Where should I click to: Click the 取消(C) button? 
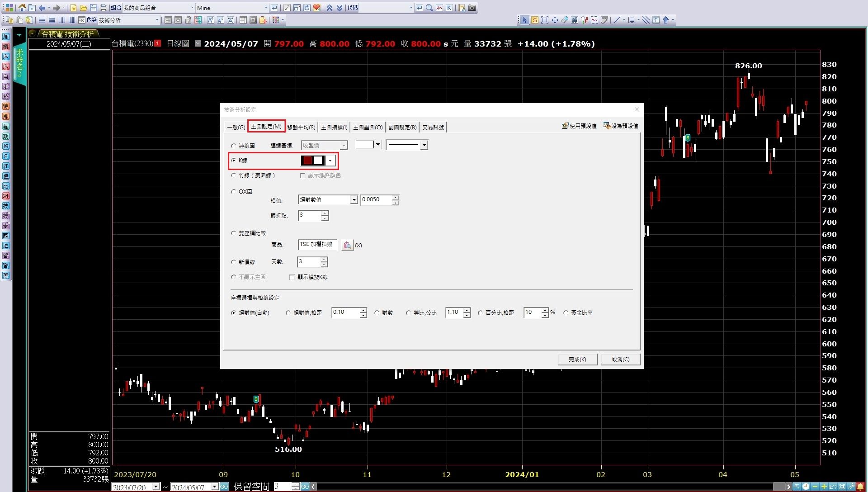[620, 360]
